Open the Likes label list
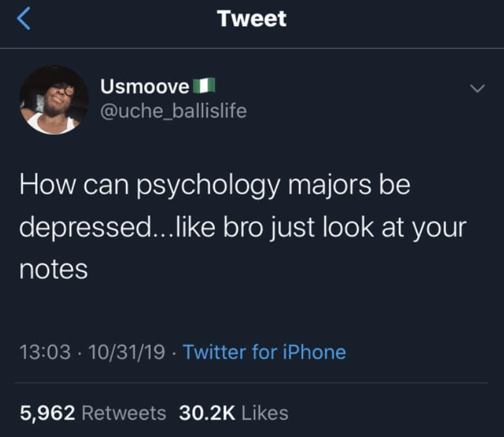504x437 pixels. [x=265, y=413]
